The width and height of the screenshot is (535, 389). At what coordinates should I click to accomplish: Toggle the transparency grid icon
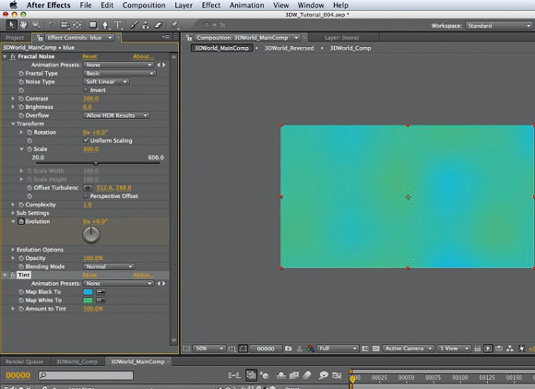tap(376, 348)
